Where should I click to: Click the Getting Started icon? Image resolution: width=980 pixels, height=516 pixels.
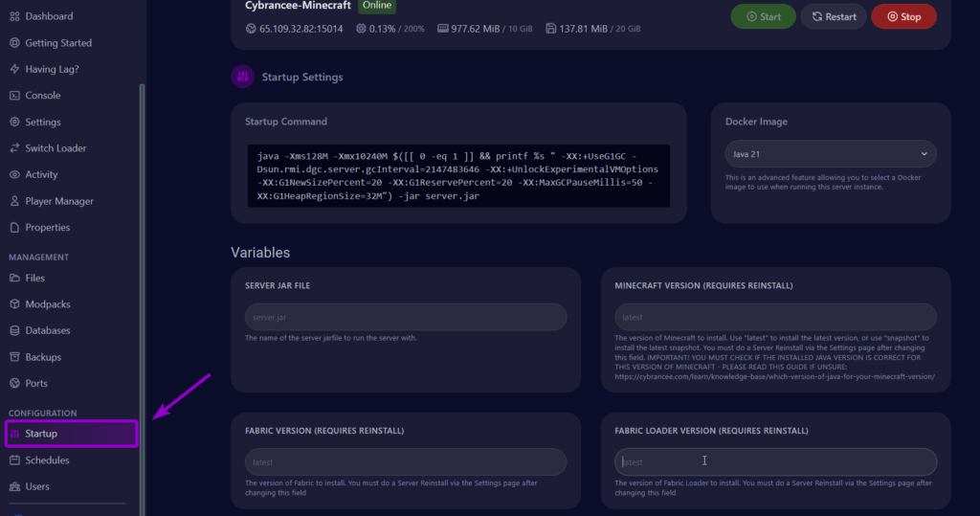coord(14,42)
